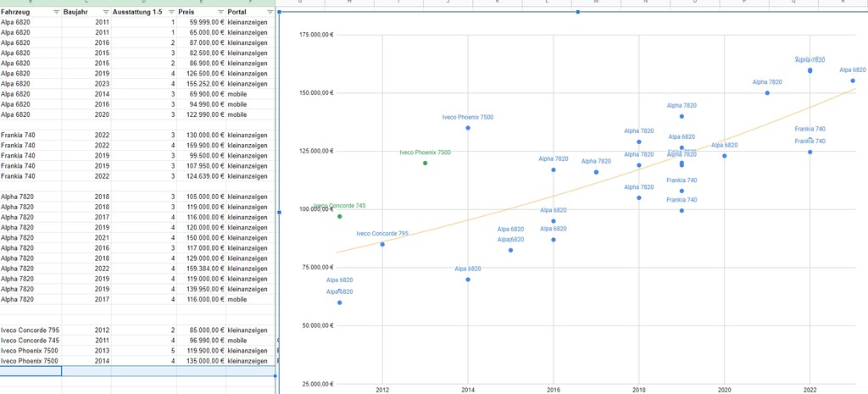Viewport: 868px width, 394px height.
Task: Select the Preis header cell
Action: click(x=202, y=12)
